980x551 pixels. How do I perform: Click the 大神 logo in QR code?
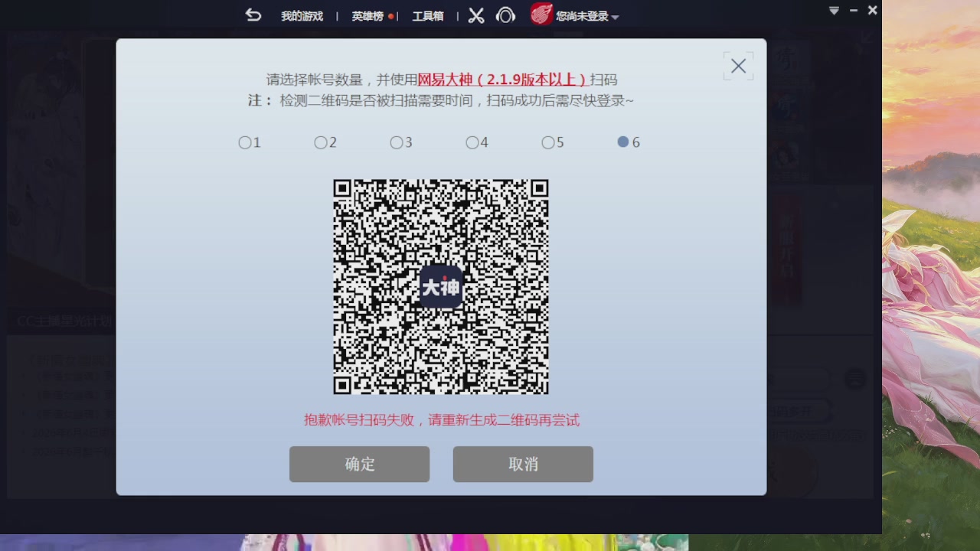point(441,287)
